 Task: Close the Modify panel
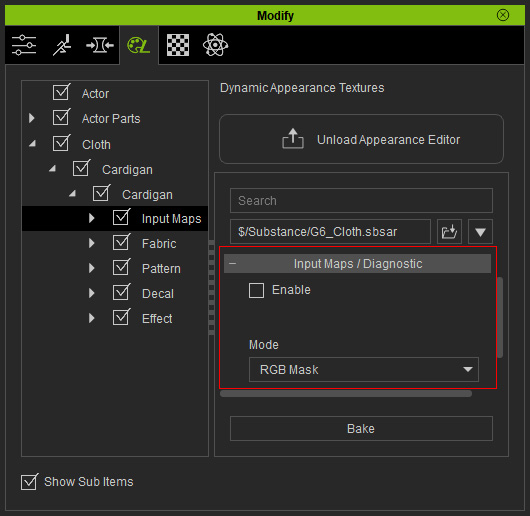[503, 15]
